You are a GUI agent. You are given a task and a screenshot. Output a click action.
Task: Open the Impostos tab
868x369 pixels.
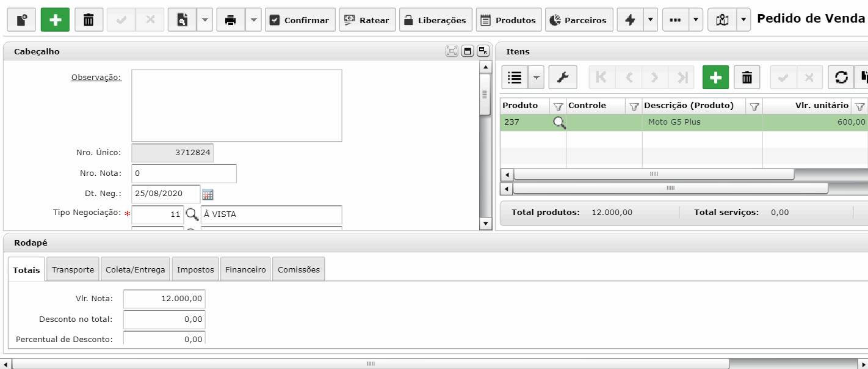click(x=195, y=269)
